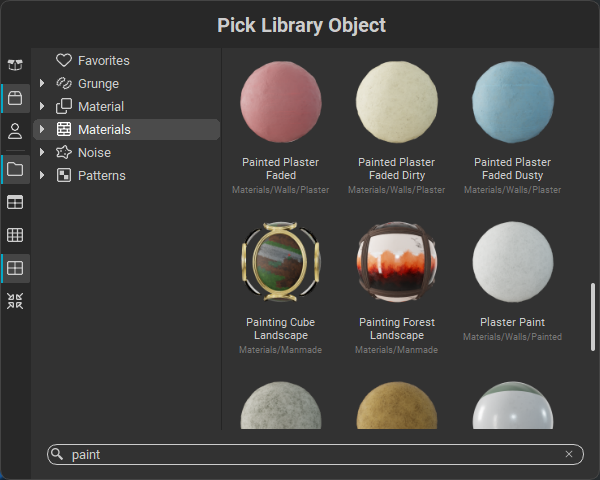Screen dimensions: 600x480
Task: Click the collapse arrows icon in sidebar
Action: [x=15, y=301]
